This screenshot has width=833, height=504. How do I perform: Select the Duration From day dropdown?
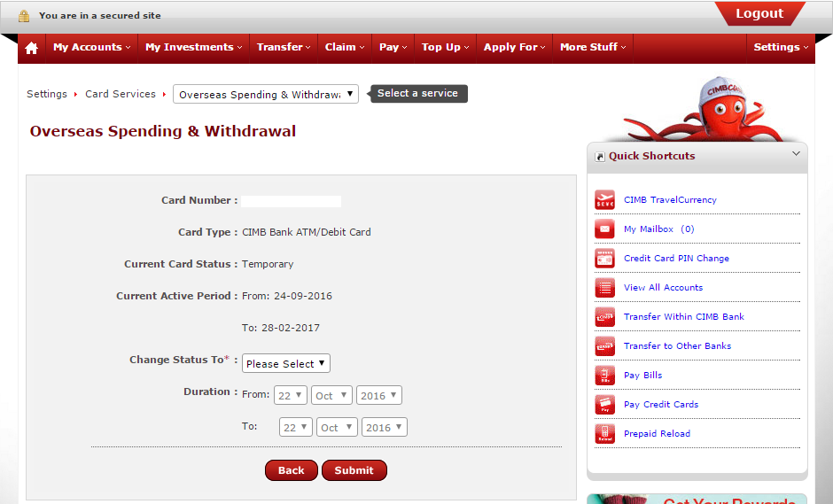(291, 395)
